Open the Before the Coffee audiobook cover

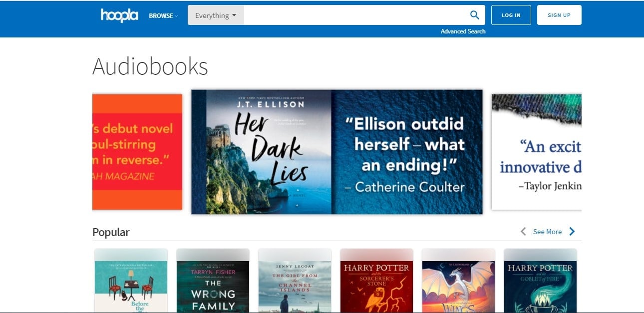(x=131, y=281)
